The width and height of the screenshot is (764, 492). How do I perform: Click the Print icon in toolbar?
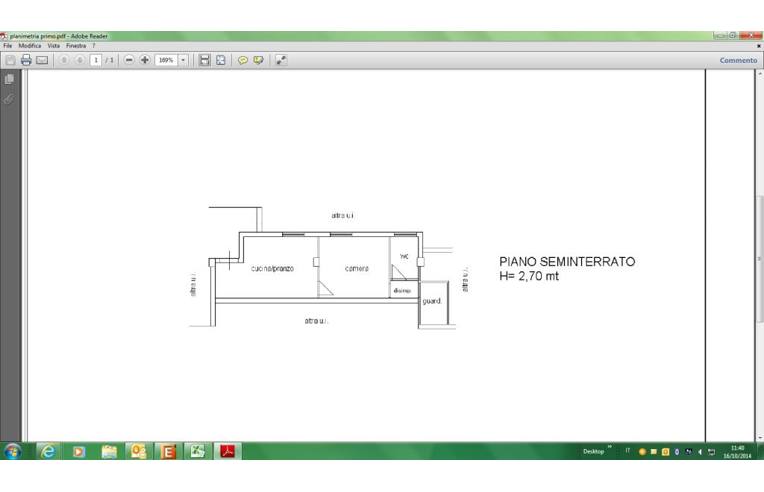26,60
